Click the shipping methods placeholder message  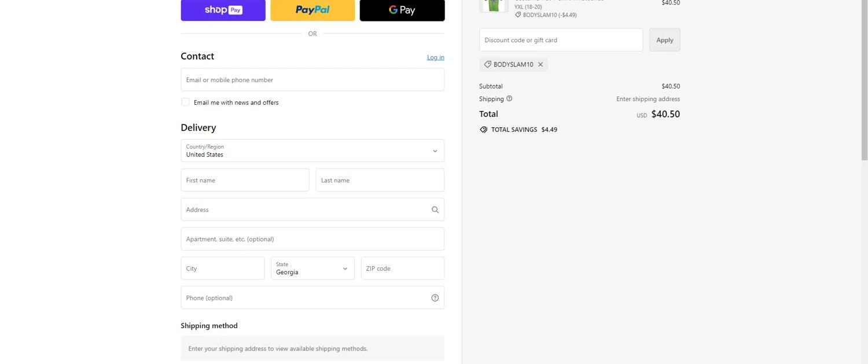coord(312,348)
